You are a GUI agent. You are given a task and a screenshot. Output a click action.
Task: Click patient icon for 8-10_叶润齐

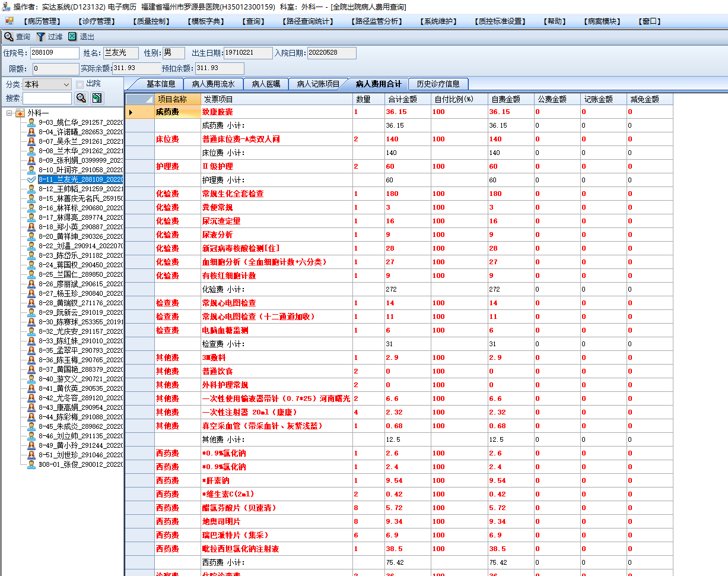pyautogui.click(x=31, y=170)
